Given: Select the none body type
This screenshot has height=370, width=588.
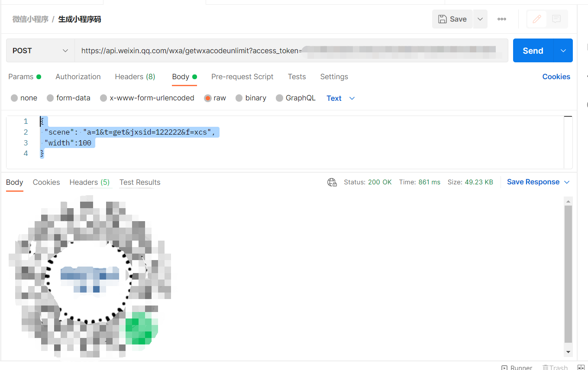Looking at the screenshot, I should click(x=24, y=98).
